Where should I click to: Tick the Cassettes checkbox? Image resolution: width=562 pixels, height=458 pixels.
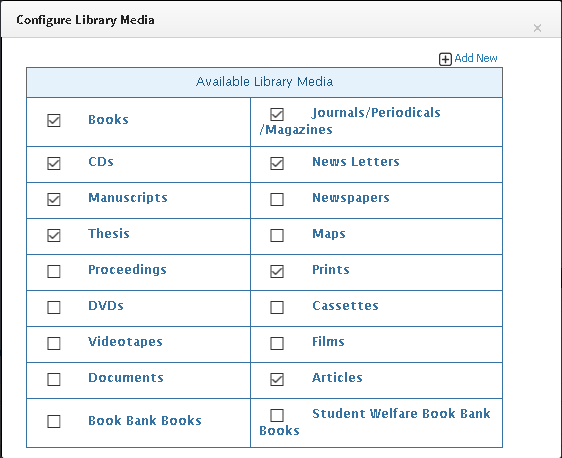click(x=277, y=307)
